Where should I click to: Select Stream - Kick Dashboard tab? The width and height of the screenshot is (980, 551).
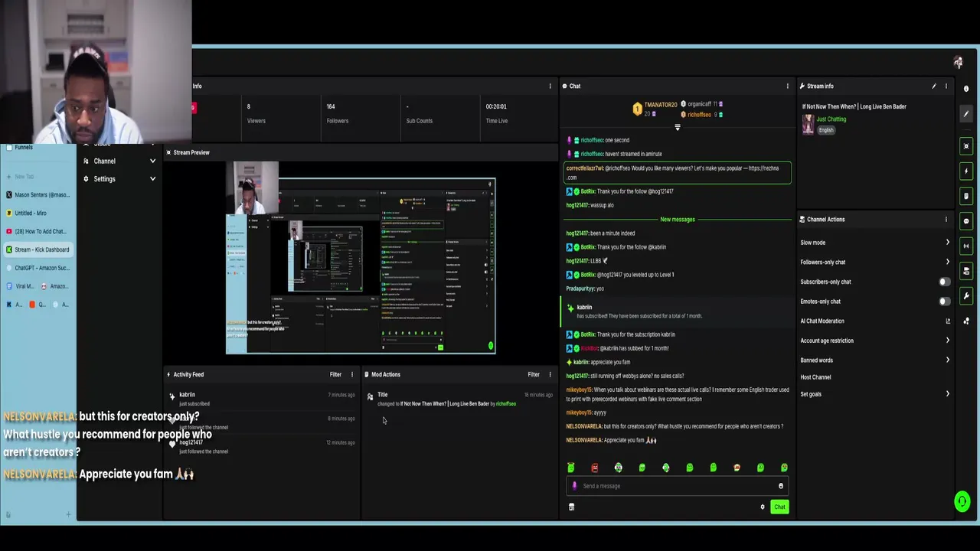pos(38,249)
